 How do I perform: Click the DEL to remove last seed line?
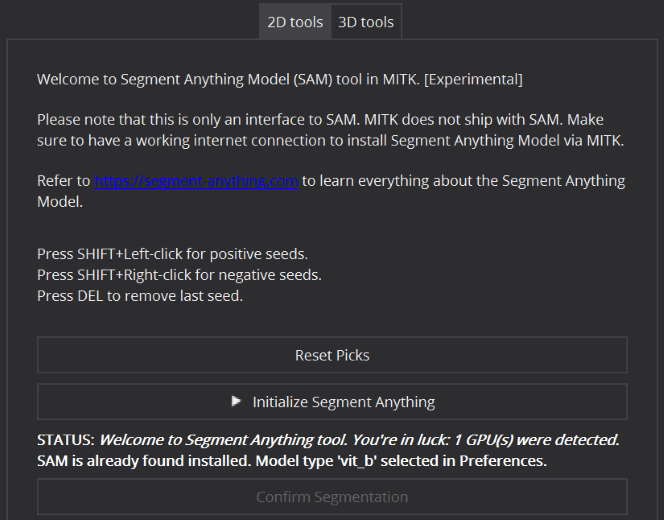click(140, 296)
